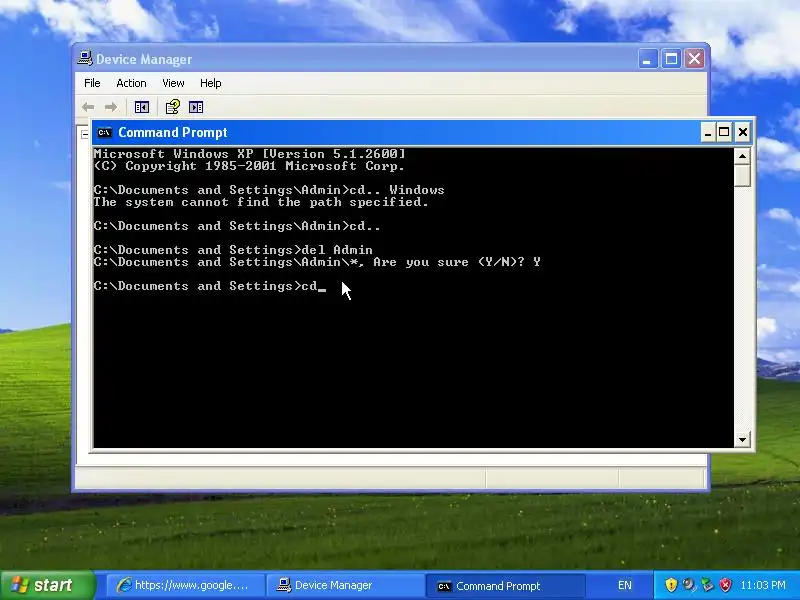Image resolution: width=800 pixels, height=600 pixels.
Task: Click the Command Prompt scrollbar thumb
Action: point(742,176)
